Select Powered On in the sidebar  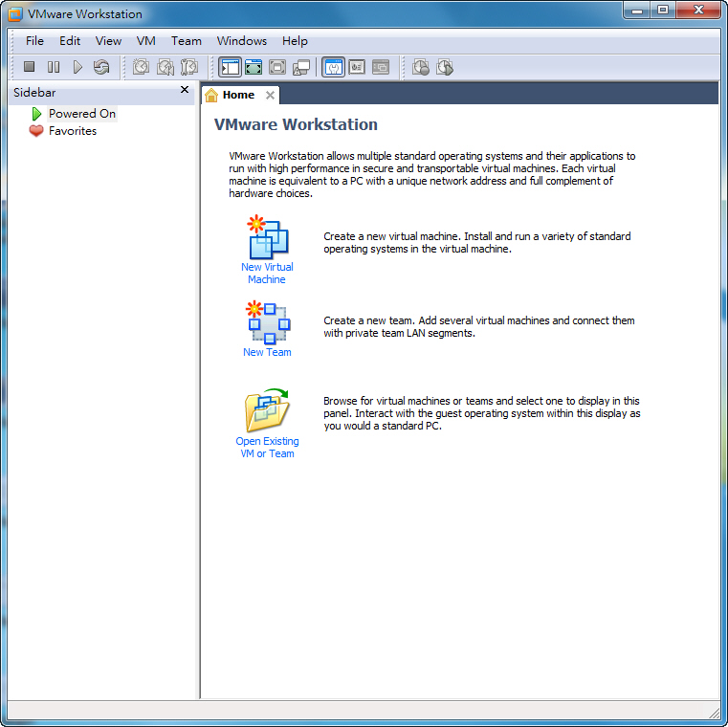81,114
